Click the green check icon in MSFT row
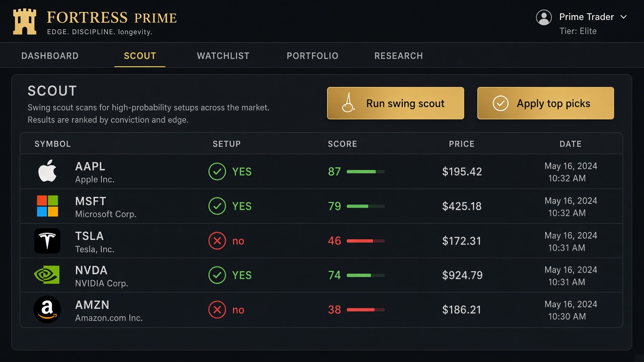This screenshot has height=362, width=644. [x=217, y=206]
